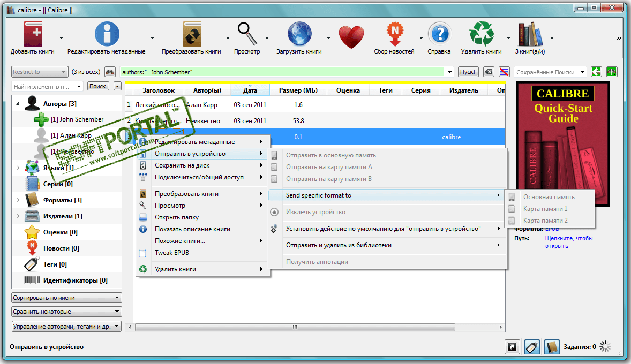631x364 pixels.
Task: Open Help with the question mark icon
Action: point(439,34)
